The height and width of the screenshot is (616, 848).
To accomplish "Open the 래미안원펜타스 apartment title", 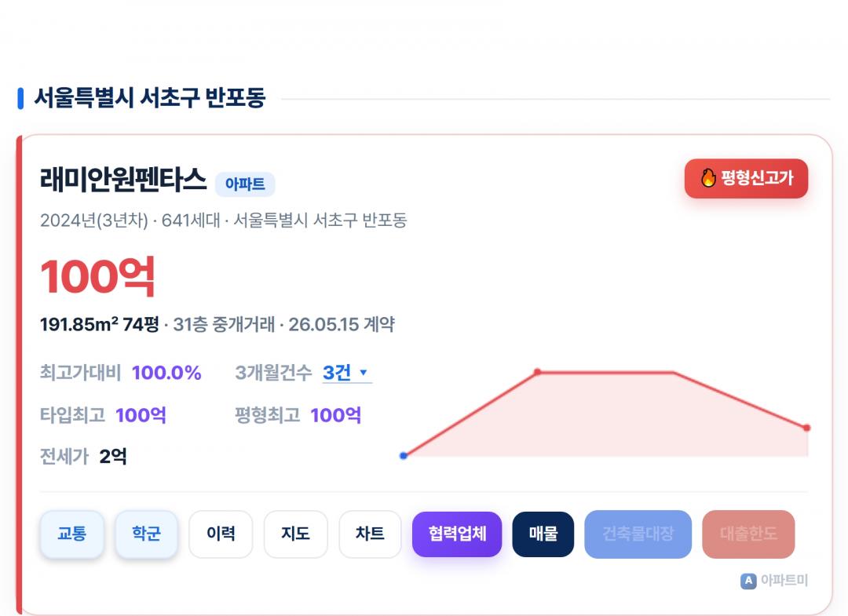I will [x=123, y=180].
